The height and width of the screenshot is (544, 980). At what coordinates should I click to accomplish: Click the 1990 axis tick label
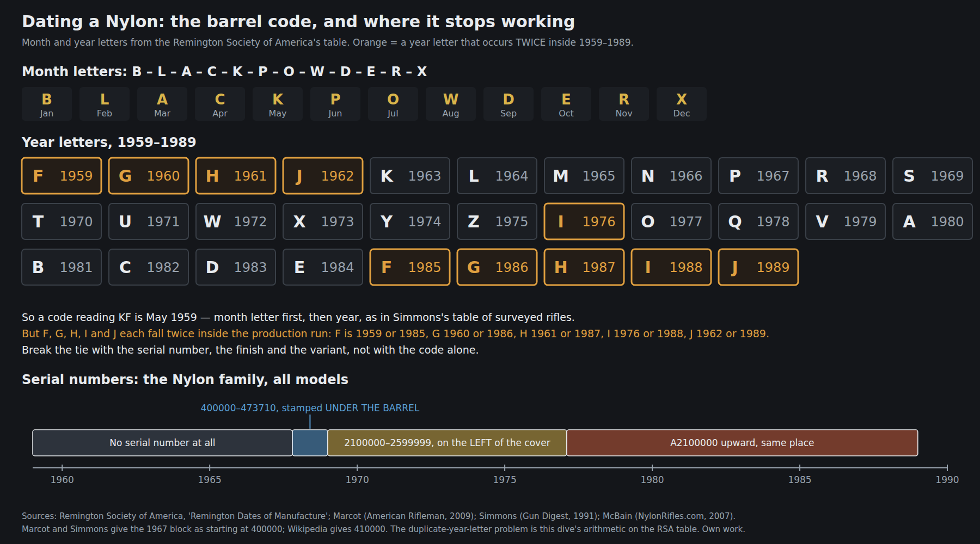947,480
